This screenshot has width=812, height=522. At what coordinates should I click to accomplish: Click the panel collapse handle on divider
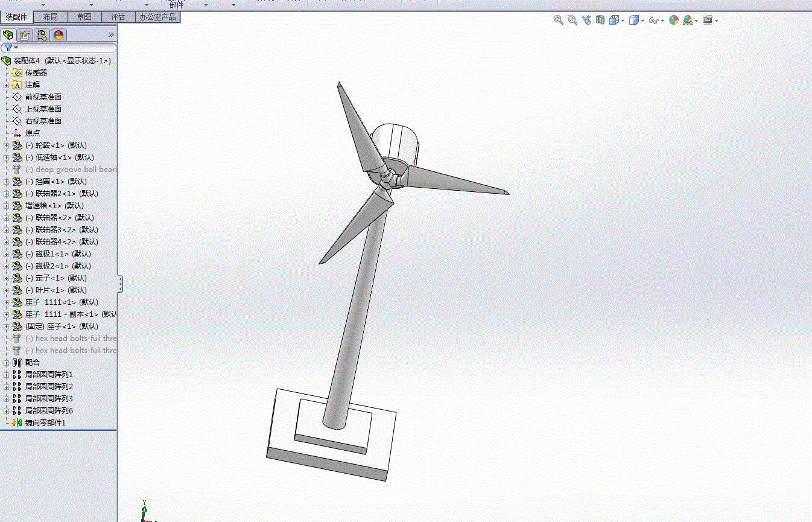tap(120, 284)
